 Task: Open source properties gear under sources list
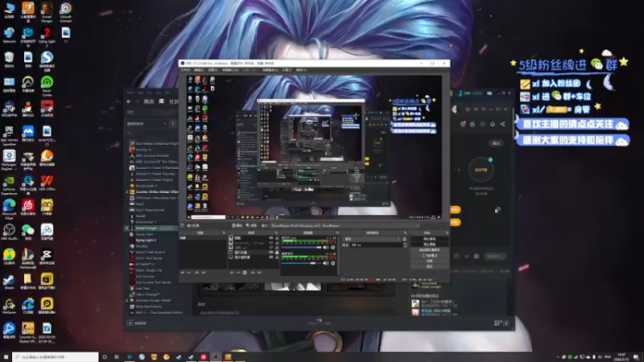pyautogui.click(x=245, y=273)
